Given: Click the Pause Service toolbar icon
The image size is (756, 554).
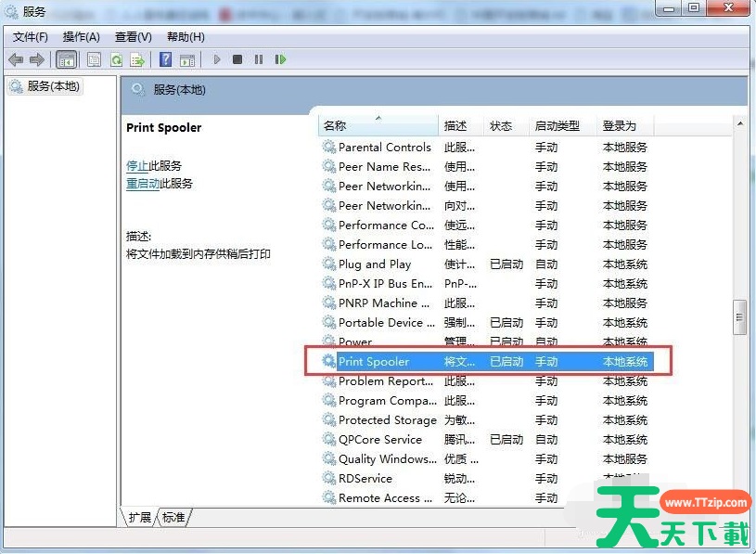Looking at the screenshot, I should (x=259, y=59).
